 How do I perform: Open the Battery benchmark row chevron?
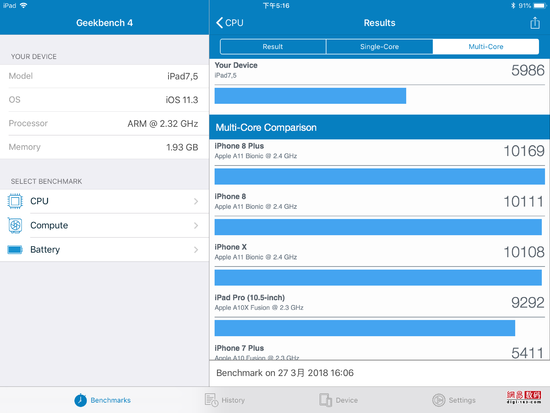[196, 249]
